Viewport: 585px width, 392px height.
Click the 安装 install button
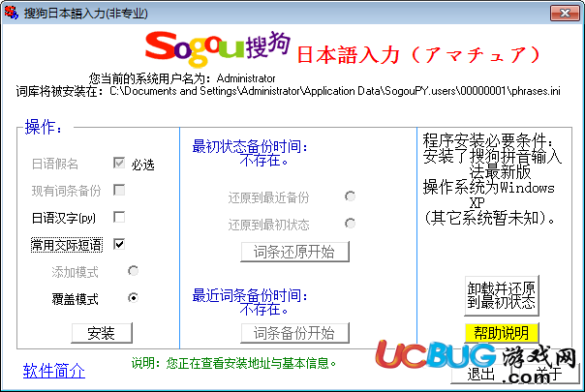(102, 333)
